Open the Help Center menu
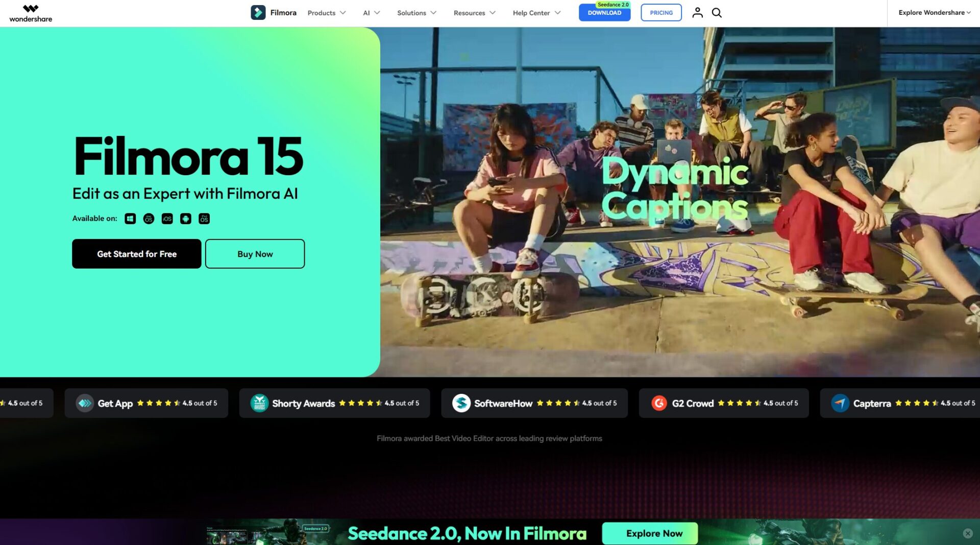The height and width of the screenshot is (545, 980). pos(536,13)
